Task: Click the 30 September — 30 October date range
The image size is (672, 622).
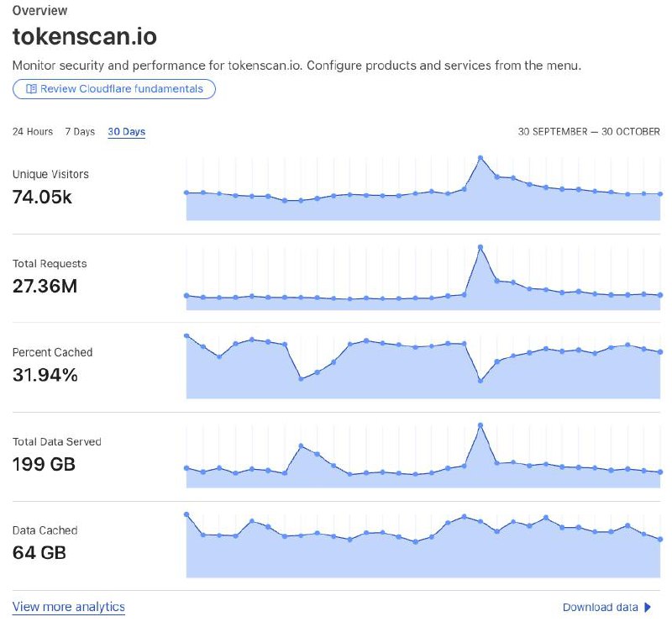Action: click(x=589, y=132)
